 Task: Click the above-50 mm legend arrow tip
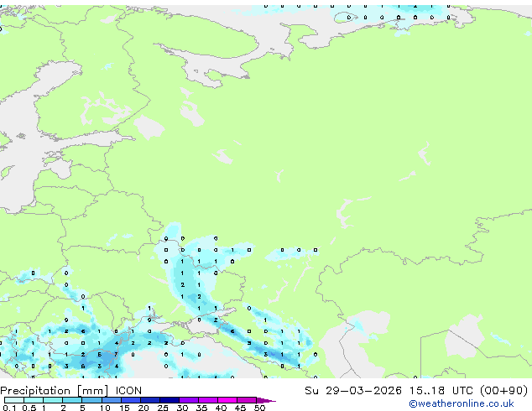pos(266,400)
